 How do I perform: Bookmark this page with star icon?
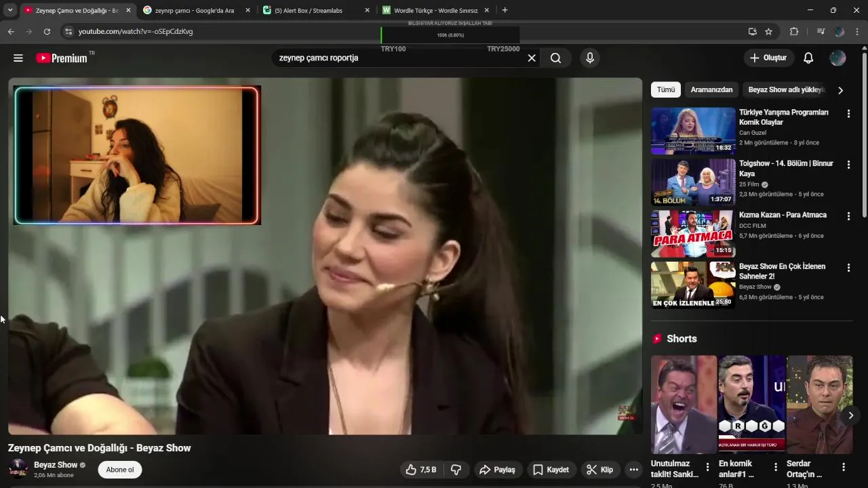coord(768,32)
